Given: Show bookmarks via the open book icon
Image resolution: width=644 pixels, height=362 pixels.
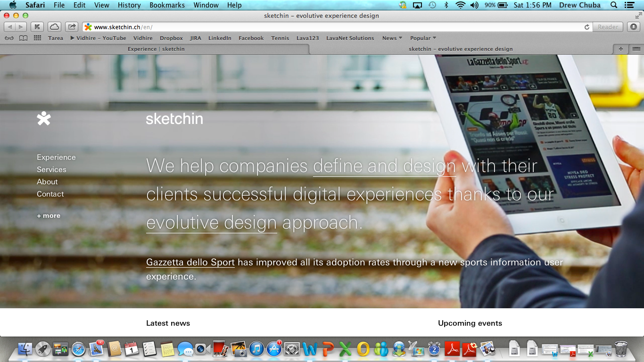Looking at the screenshot, I should coord(23,38).
